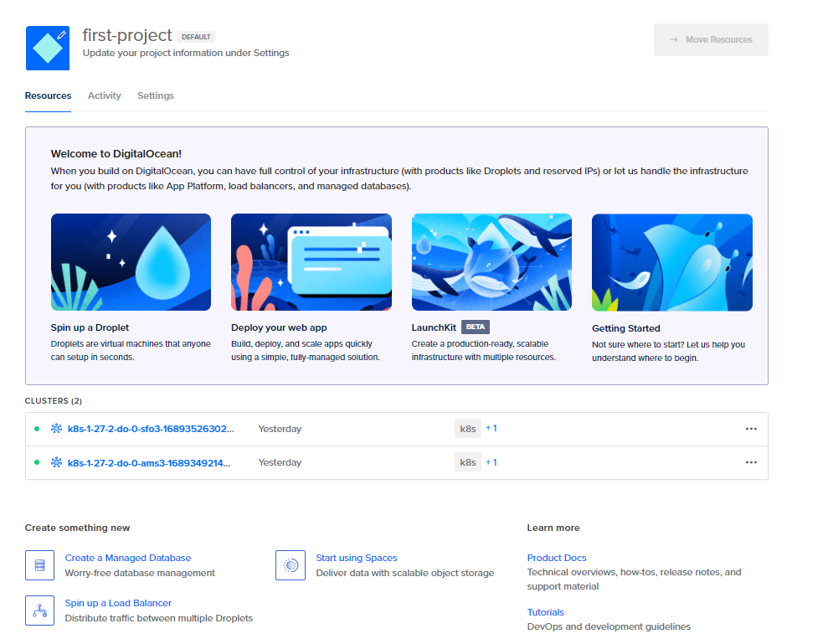The width and height of the screenshot is (828, 644).
Task: Open more options menu for ams3 cluster
Action: [x=751, y=462]
